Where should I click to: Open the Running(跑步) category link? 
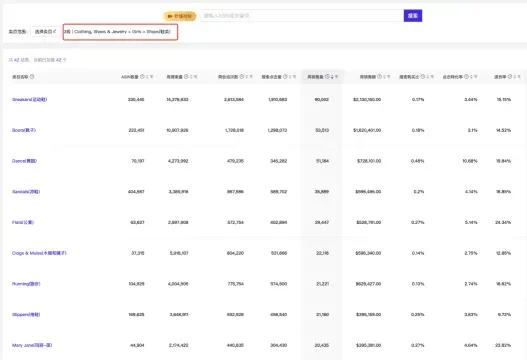[26, 284]
